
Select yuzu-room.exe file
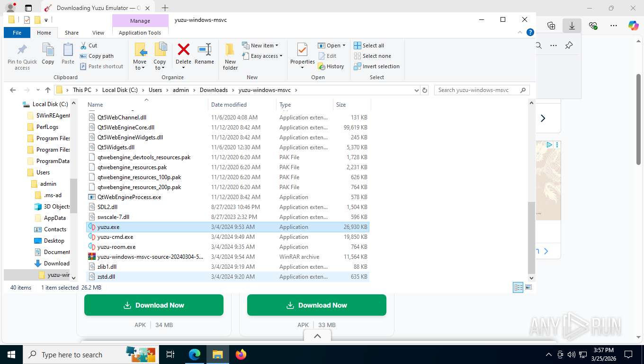227,247
